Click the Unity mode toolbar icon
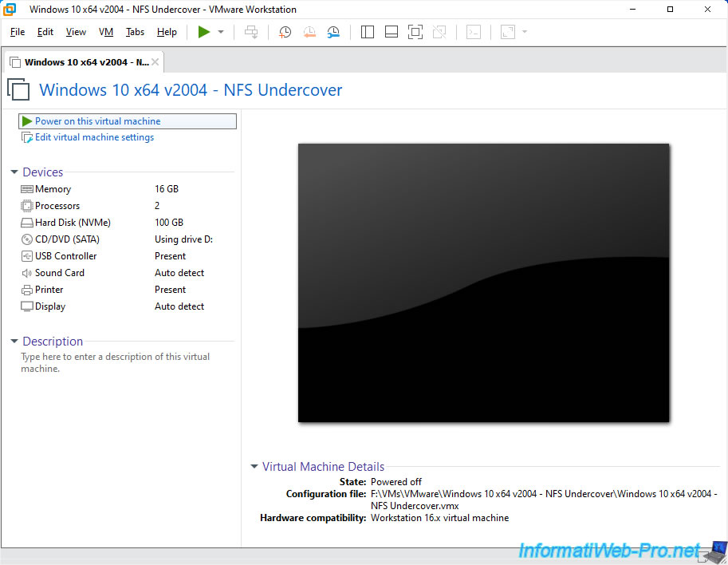Image resolution: width=728 pixels, height=565 pixels. (x=439, y=32)
